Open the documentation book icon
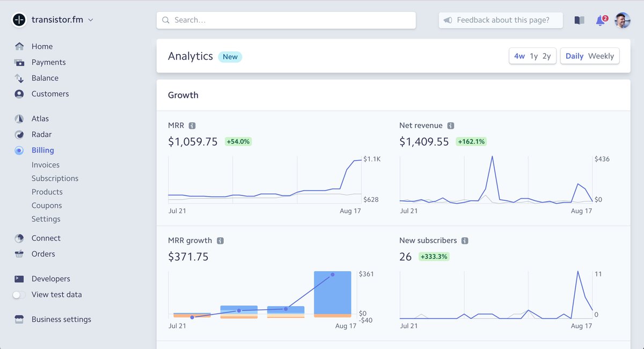644x349 pixels. 579,20
